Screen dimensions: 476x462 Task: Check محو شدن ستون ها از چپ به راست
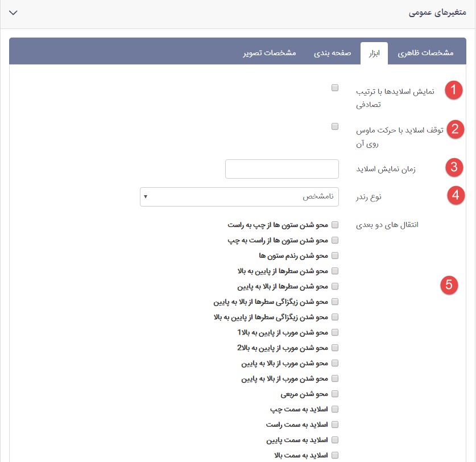335,225
